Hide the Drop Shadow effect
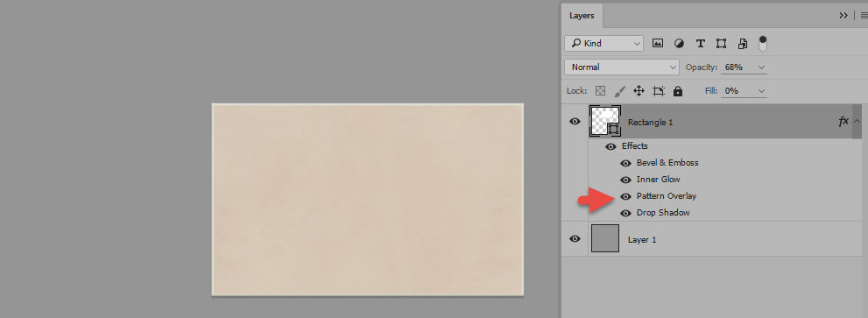 pos(625,213)
